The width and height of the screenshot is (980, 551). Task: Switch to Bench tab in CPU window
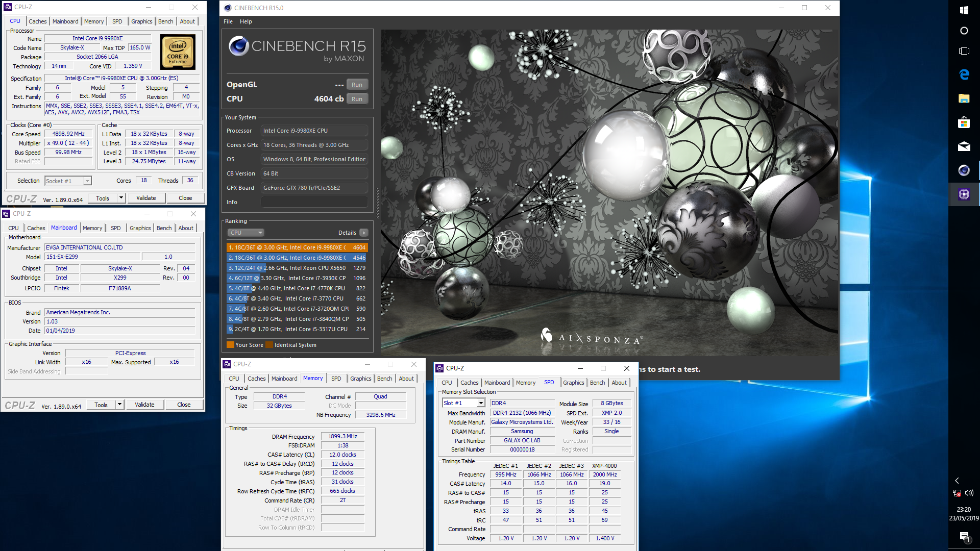165,21
